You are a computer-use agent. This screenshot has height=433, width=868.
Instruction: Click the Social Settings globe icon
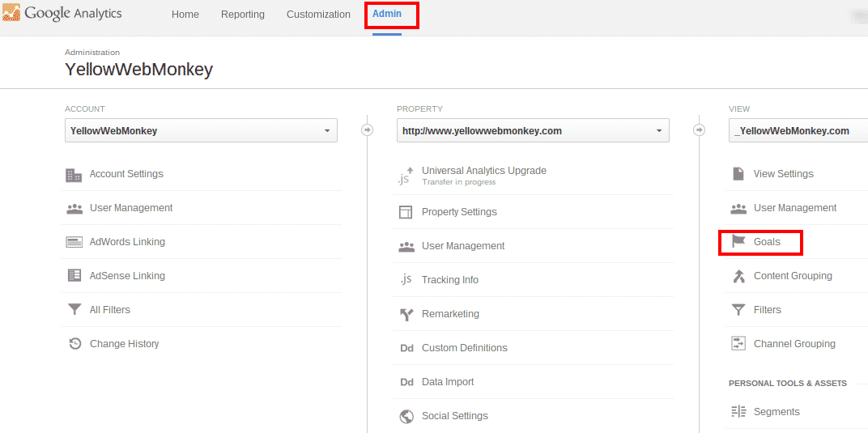coord(406,416)
